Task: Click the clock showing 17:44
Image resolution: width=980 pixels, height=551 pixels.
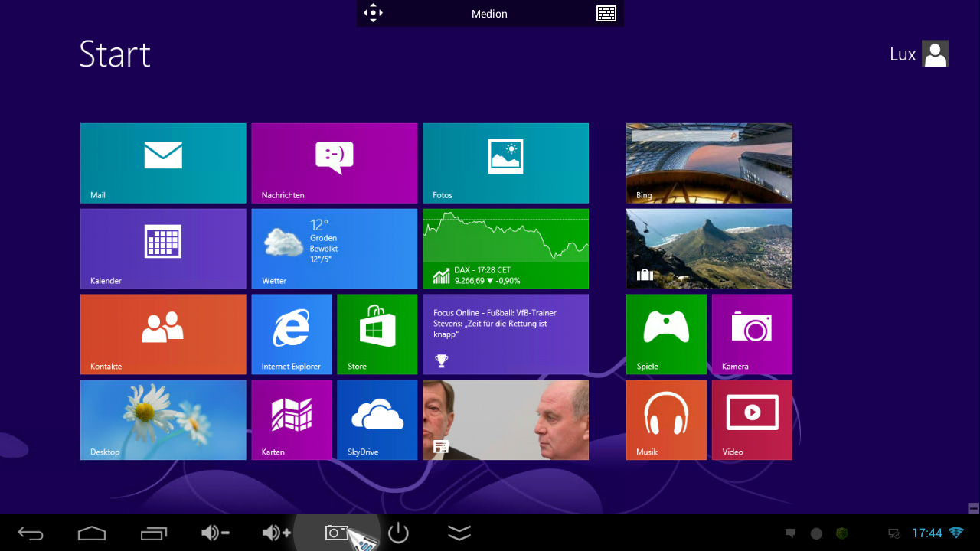Action: [927, 533]
